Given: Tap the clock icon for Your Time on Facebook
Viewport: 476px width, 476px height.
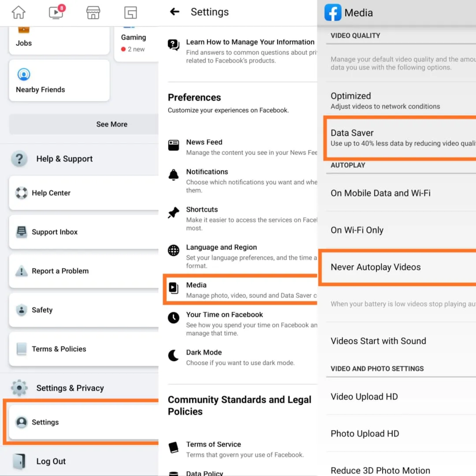Looking at the screenshot, I should coord(174,318).
